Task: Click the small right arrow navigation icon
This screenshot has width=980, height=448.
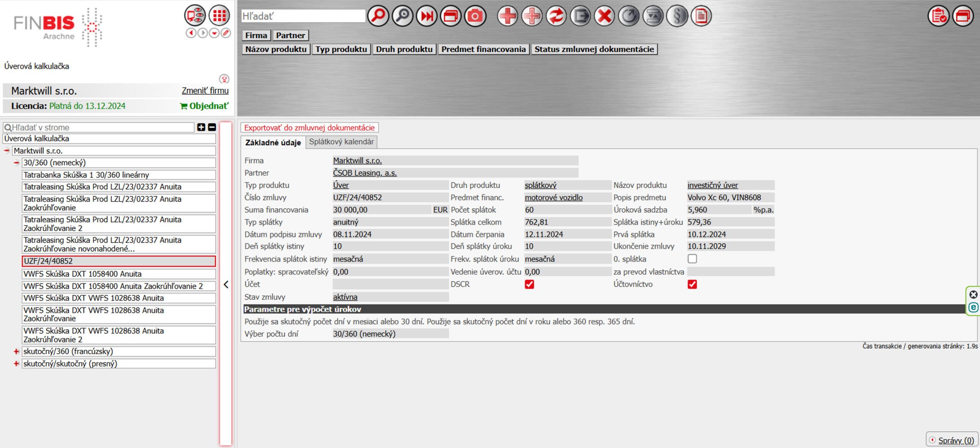Action: 203,33
